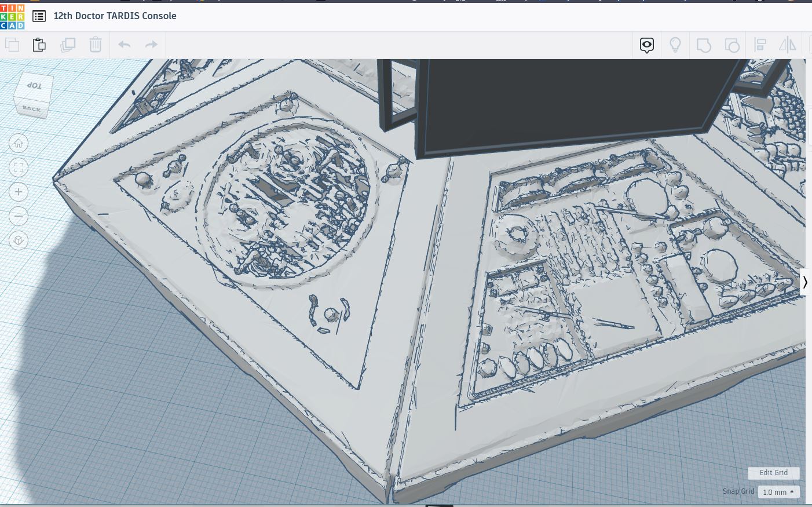Click the Mirror flip icon

tap(788, 45)
